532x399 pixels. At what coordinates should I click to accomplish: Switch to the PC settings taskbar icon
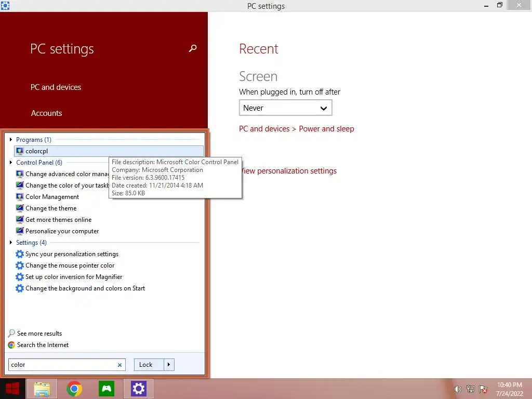pyautogui.click(x=138, y=389)
